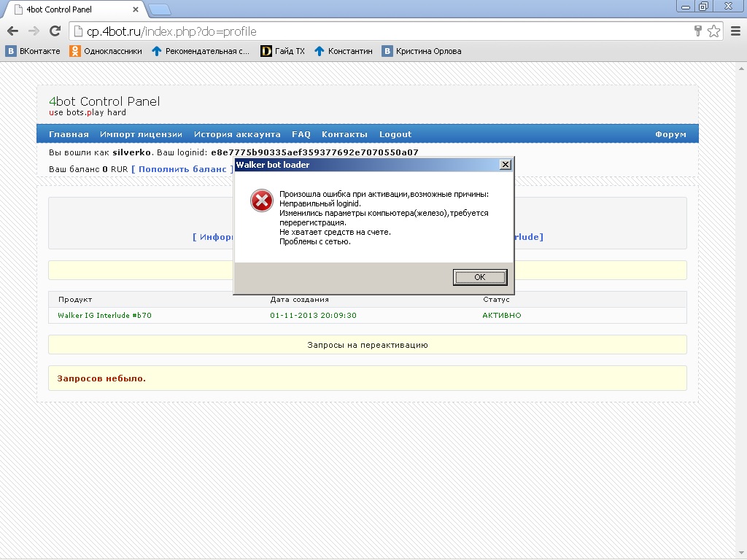Open the Кристина Орлова bookmark
747x560 pixels.
422,51
